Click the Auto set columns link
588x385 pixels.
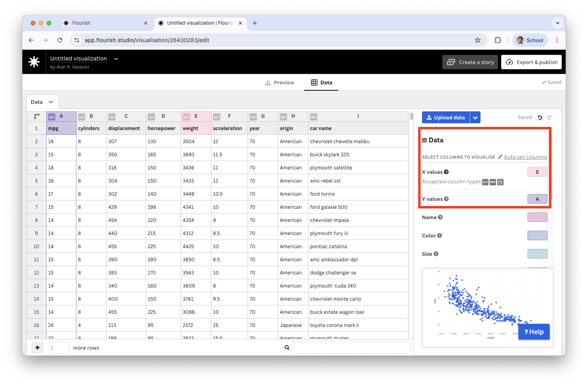click(x=525, y=157)
